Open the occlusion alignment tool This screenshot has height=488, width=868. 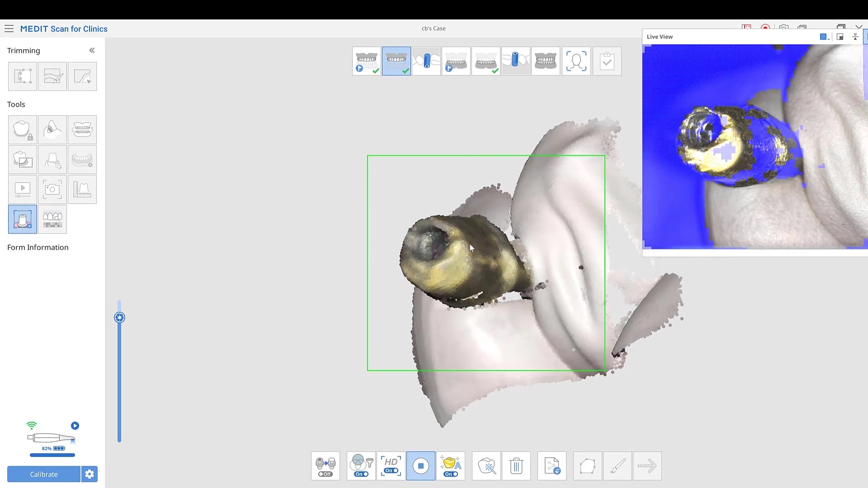[x=82, y=130]
